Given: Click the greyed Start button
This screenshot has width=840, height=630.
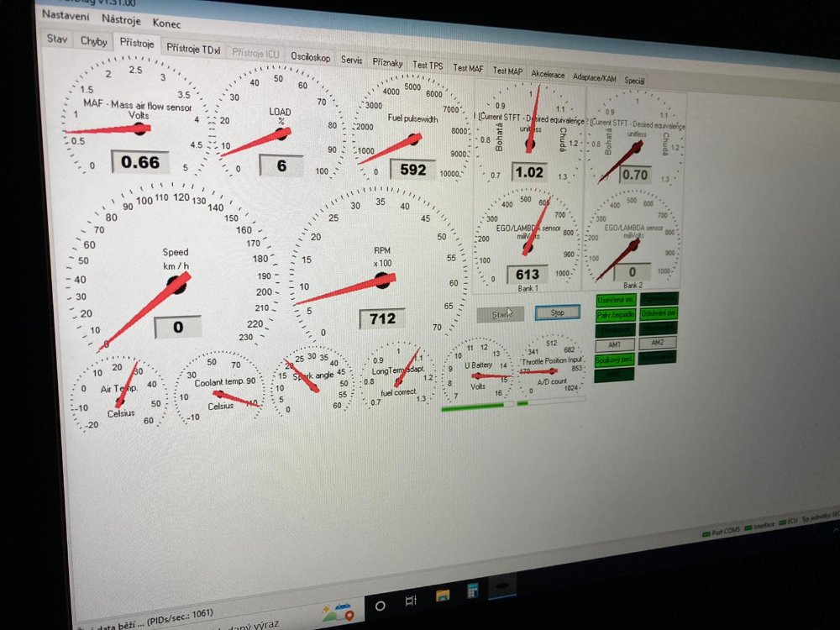Looking at the screenshot, I should click(501, 314).
